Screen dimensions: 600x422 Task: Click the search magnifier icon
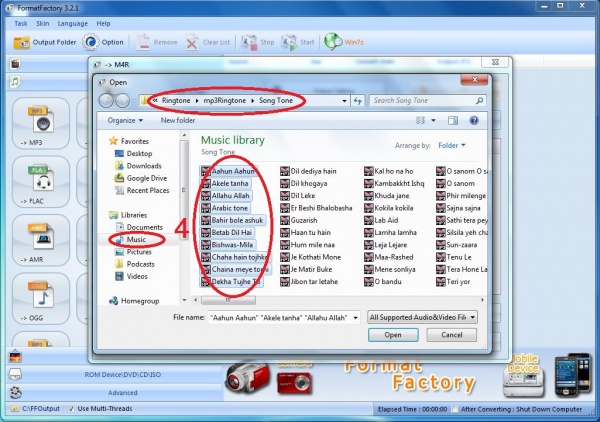pos(479,101)
